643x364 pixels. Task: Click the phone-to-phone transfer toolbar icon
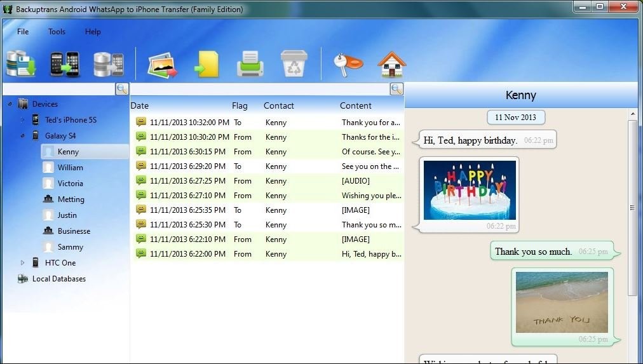click(65, 64)
